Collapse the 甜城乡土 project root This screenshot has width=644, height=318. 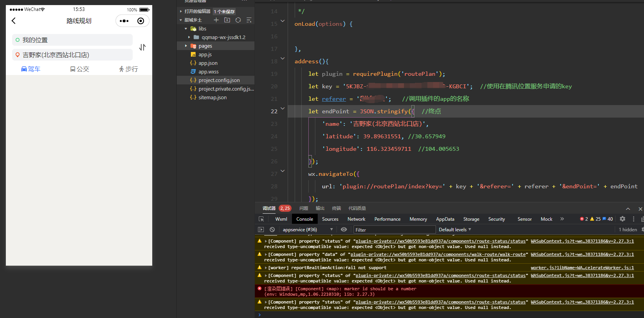tap(181, 20)
